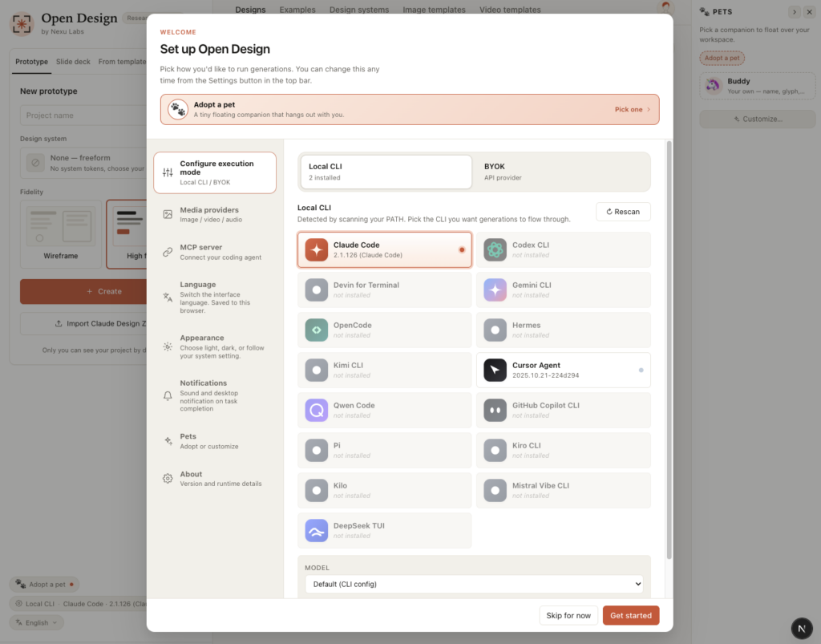Screen dimensions: 821x644
Task: Click the paw icon in Adopt a pet banner
Action: [x=178, y=109]
